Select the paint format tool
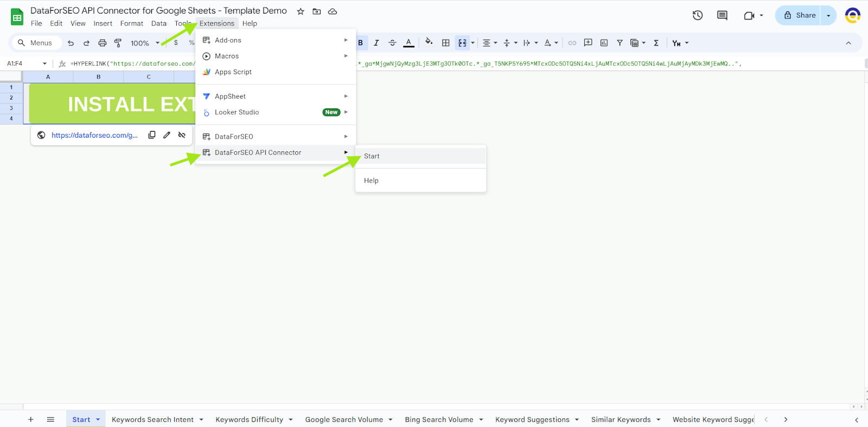The image size is (868, 427). [x=118, y=43]
